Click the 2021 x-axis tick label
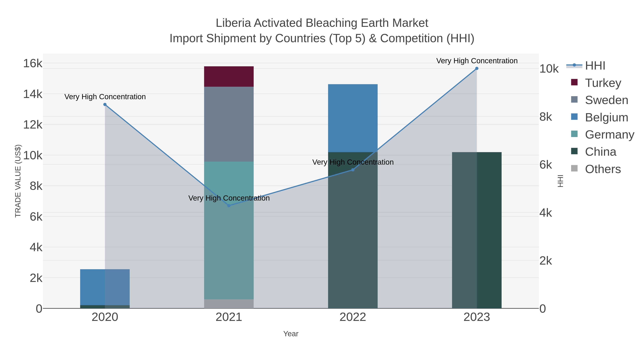Screen dimensions: 644x362 (229, 317)
